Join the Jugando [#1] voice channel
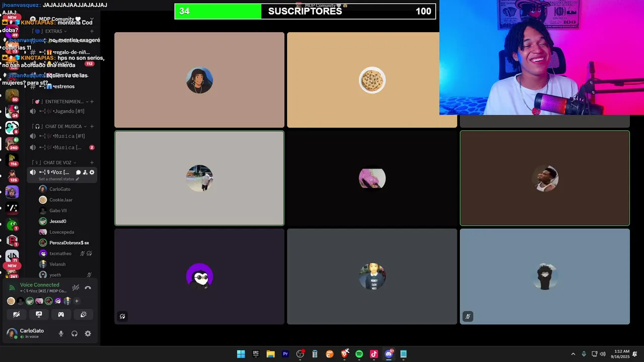 tap(62, 111)
